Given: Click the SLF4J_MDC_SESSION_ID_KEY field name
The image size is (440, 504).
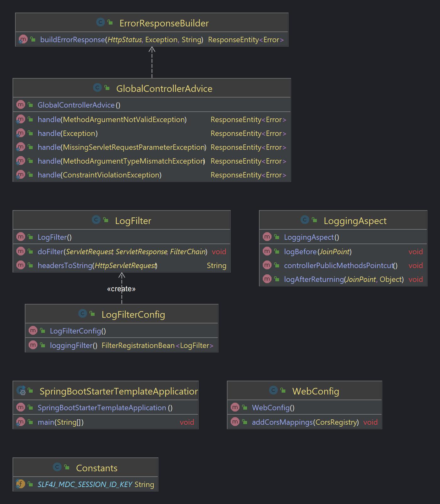Looking at the screenshot, I should 85,484.
